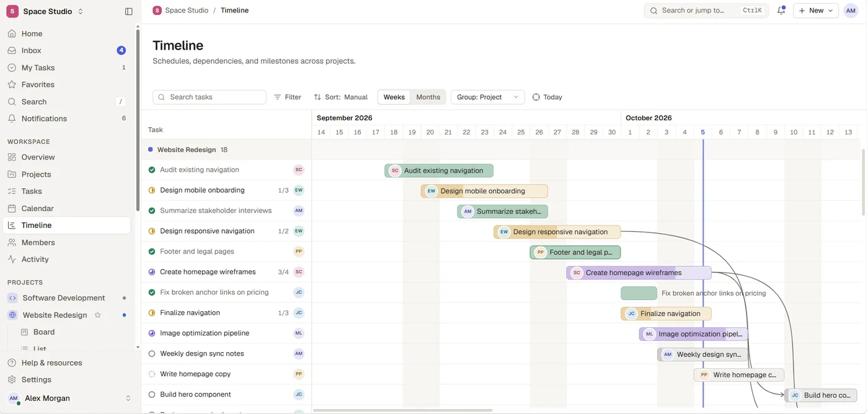Switch to the Months view
This screenshot has width=868, height=414.
tap(428, 97)
